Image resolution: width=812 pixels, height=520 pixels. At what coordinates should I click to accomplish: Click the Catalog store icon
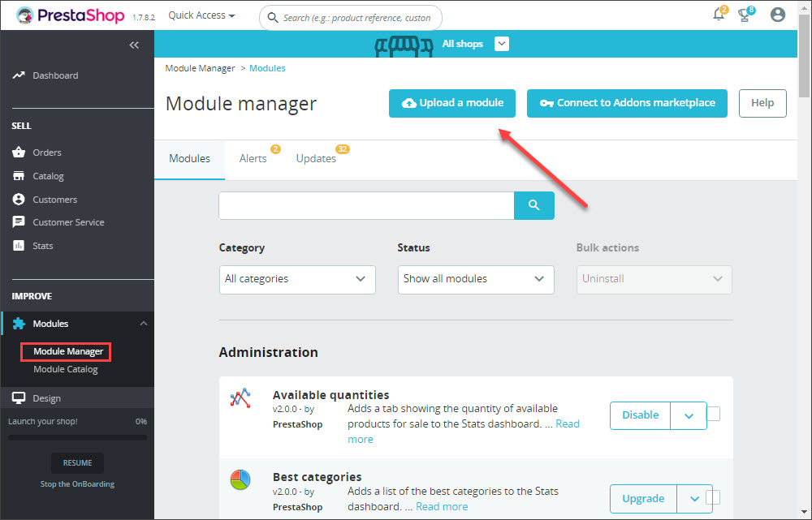click(x=19, y=176)
